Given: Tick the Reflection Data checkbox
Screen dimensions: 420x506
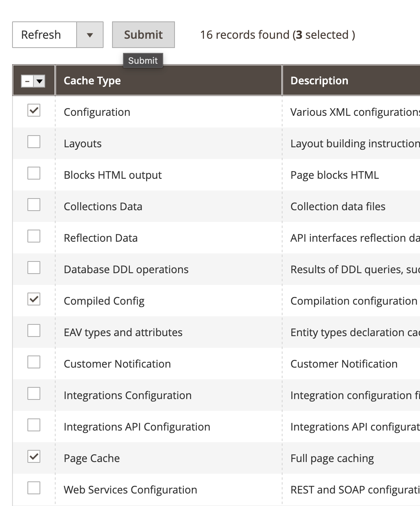Looking at the screenshot, I should pos(34,236).
